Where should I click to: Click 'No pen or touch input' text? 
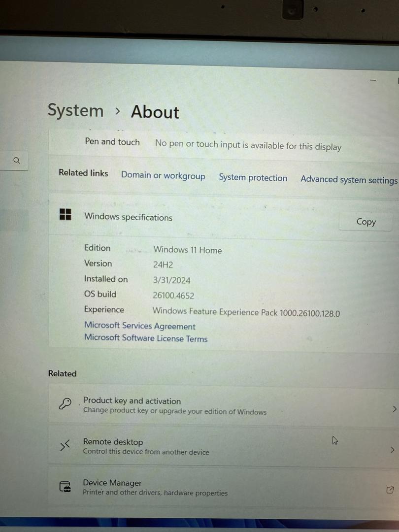click(x=248, y=145)
